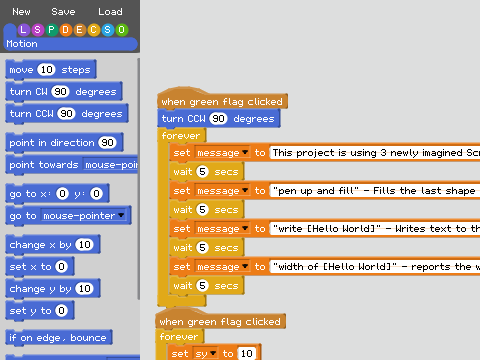
Task: Edit degrees value in palette turn CW block
Action: click(60, 92)
